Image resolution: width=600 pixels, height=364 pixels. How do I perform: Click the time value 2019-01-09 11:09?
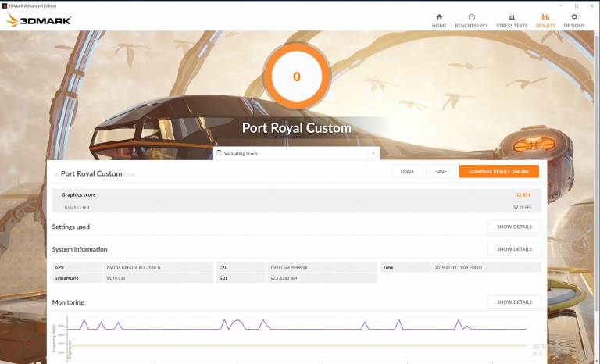pyautogui.click(x=459, y=268)
